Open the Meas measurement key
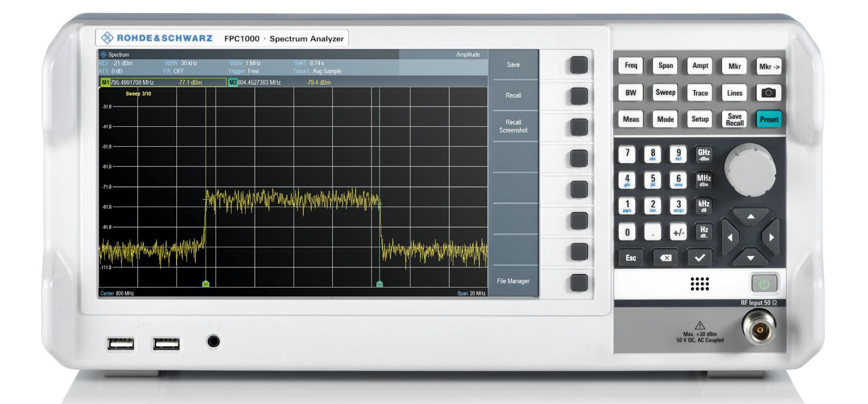Viewport: 868px width, 404px height. tap(631, 119)
